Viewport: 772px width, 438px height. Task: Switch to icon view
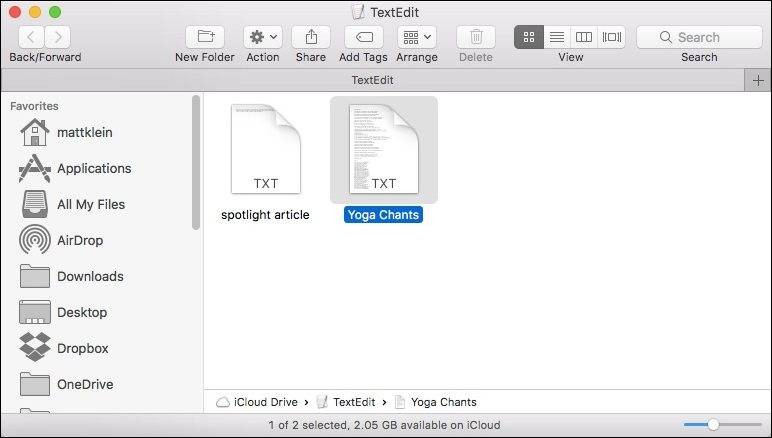click(529, 37)
